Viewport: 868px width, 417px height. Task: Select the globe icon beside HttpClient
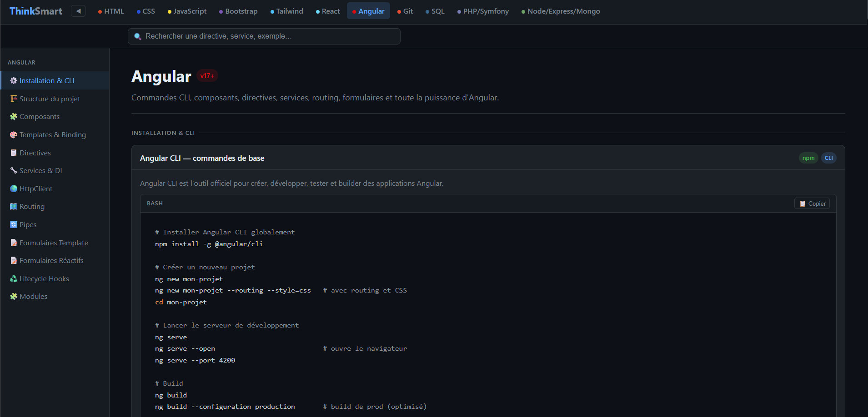pos(14,189)
